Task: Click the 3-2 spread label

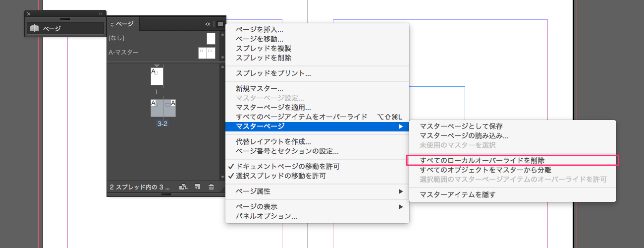Action: point(162,124)
